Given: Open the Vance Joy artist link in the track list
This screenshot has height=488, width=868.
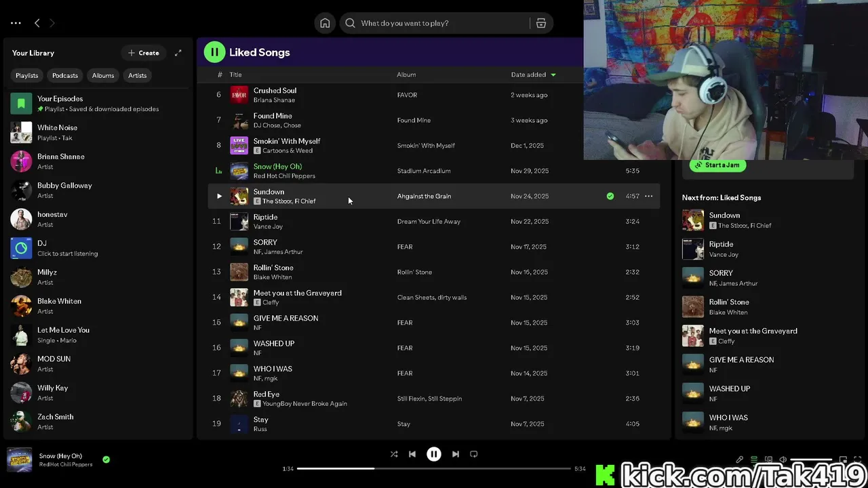Looking at the screenshot, I should click(x=268, y=226).
